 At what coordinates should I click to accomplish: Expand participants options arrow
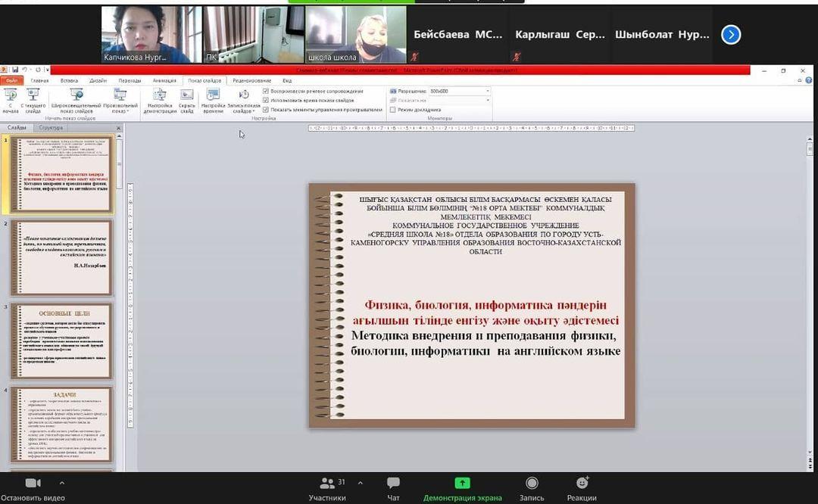[x=360, y=483]
